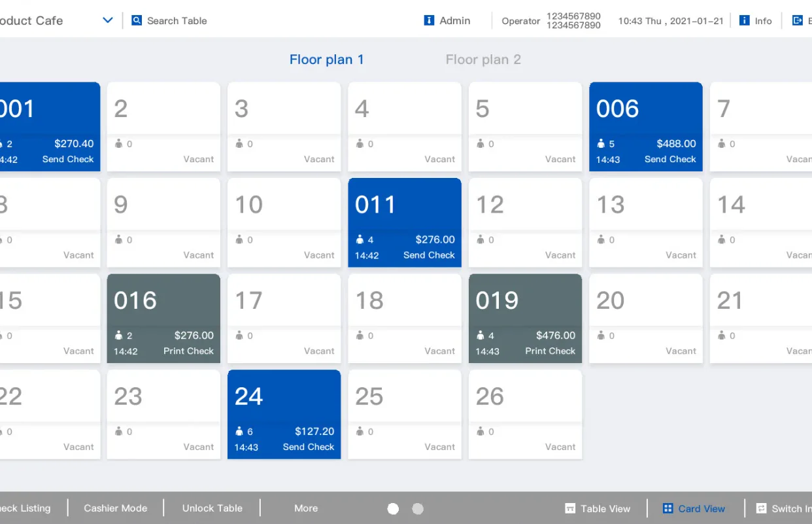Click guest count icon on table 019

point(480,335)
